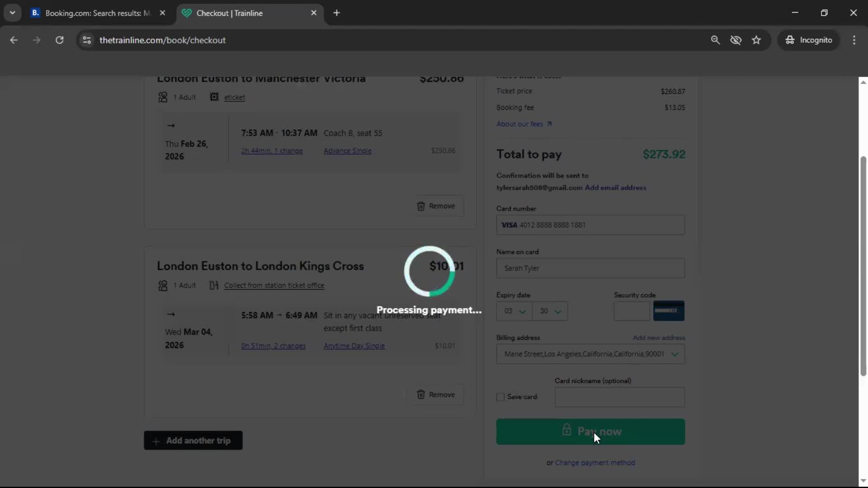
Task: Open the Chrome three-dot menu
Action: point(854,40)
